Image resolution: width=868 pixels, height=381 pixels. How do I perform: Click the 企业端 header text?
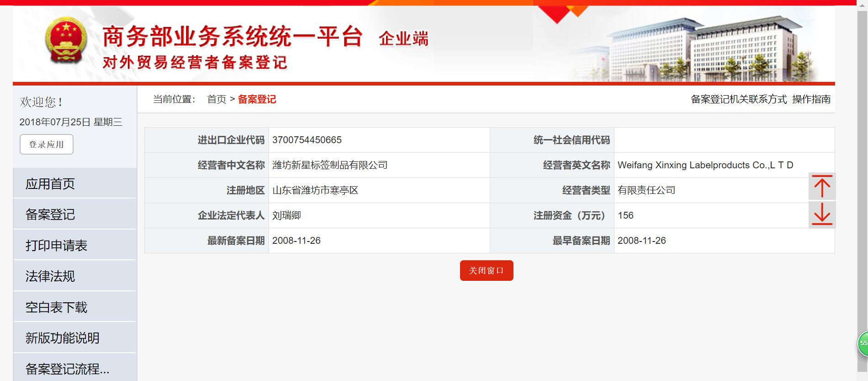point(404,39)
